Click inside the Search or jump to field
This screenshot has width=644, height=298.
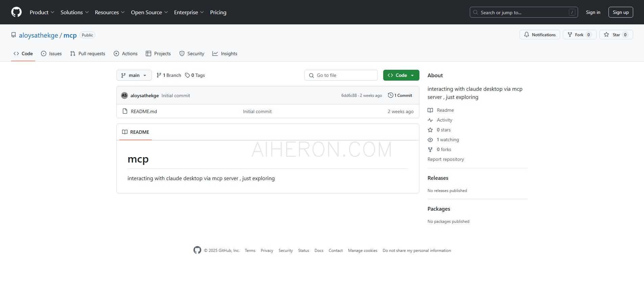coord(524,12)
